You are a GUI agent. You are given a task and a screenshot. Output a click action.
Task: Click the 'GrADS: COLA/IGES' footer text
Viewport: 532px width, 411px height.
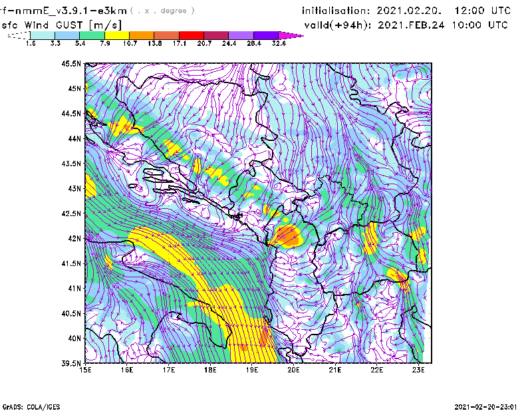tap(26, 406)
